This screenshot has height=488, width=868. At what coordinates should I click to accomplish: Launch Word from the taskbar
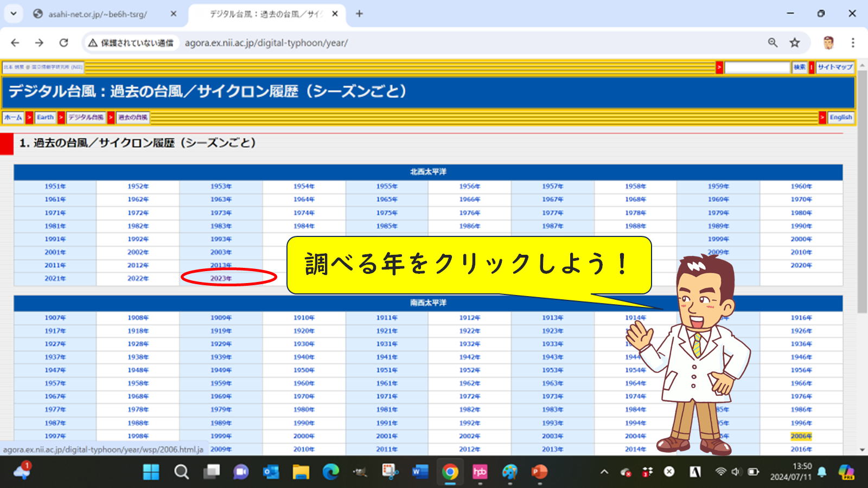(x=420, y=472)
